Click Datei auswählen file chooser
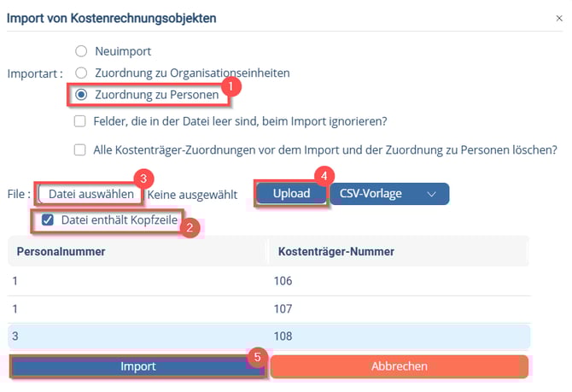 (85, 194)
